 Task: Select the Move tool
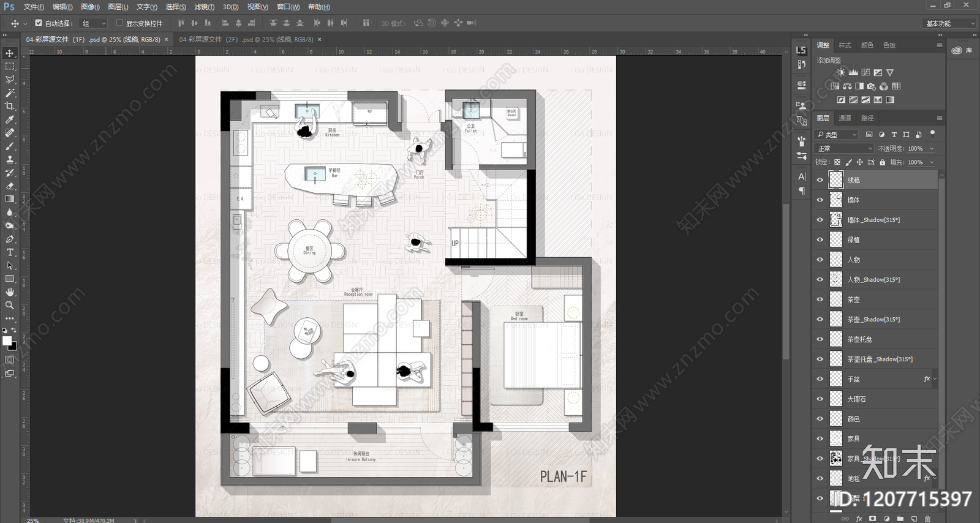10,53
